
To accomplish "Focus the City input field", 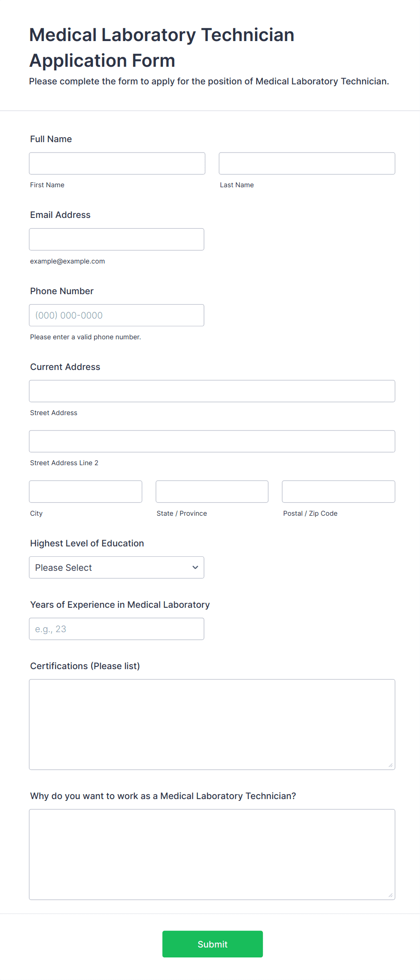I will (x=85, y=491).
